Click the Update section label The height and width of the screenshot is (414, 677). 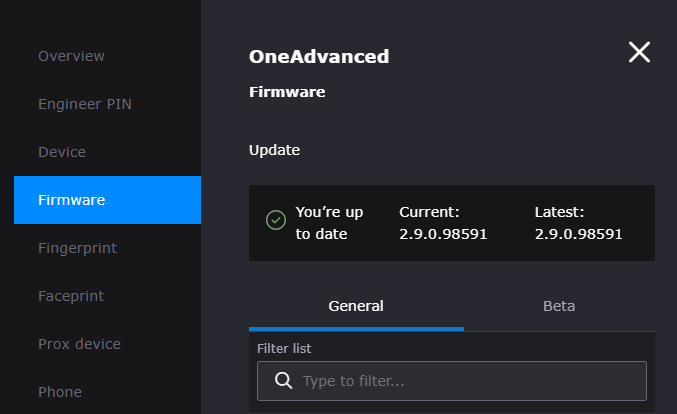click(x=274, y=150)
